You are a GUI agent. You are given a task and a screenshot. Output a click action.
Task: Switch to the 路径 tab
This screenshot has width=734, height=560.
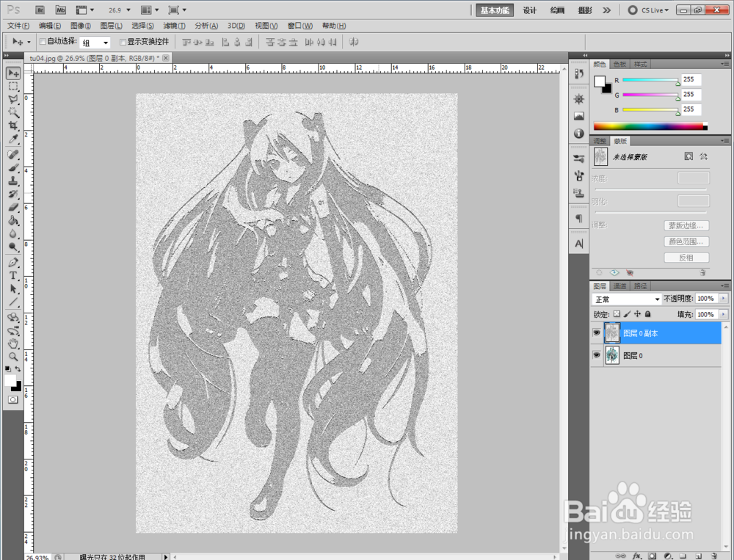(x=640, y=286)
